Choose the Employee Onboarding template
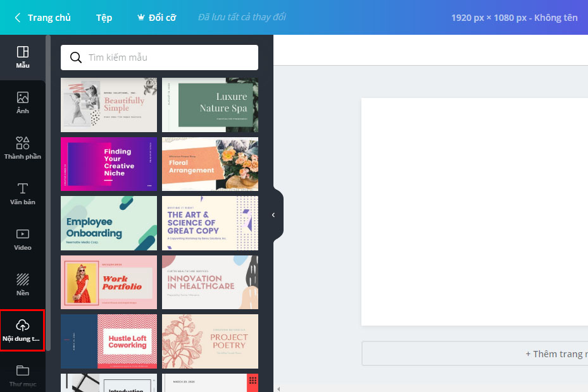Screen dimensions: 588x392 [109, 223]
